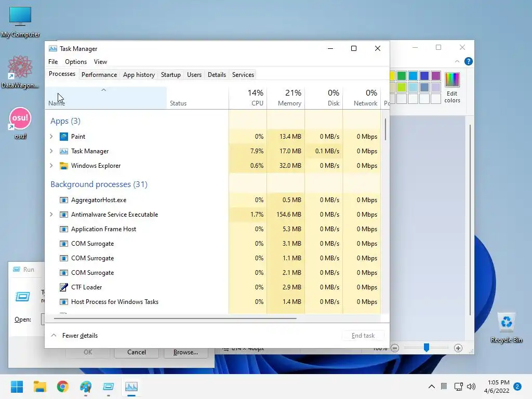Click the Application Frame Host icon
This screenshot has width=532, height=399.
[x=64, y=229]
